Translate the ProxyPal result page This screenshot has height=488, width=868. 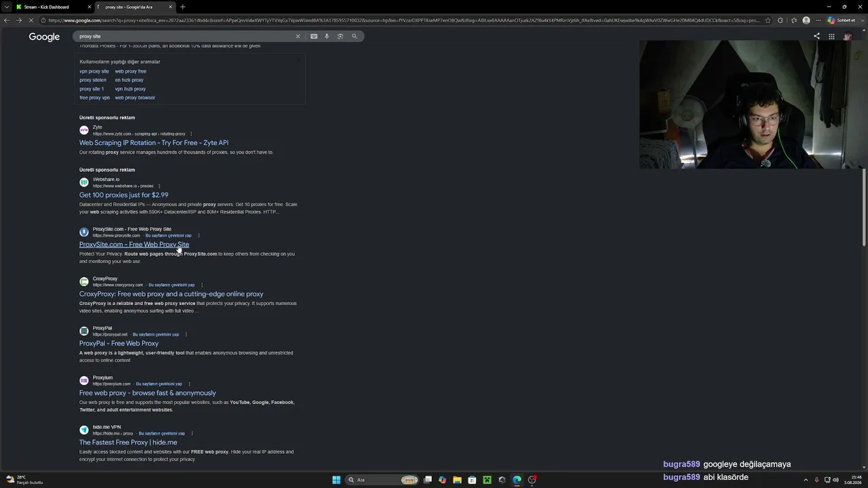(156, 334)
